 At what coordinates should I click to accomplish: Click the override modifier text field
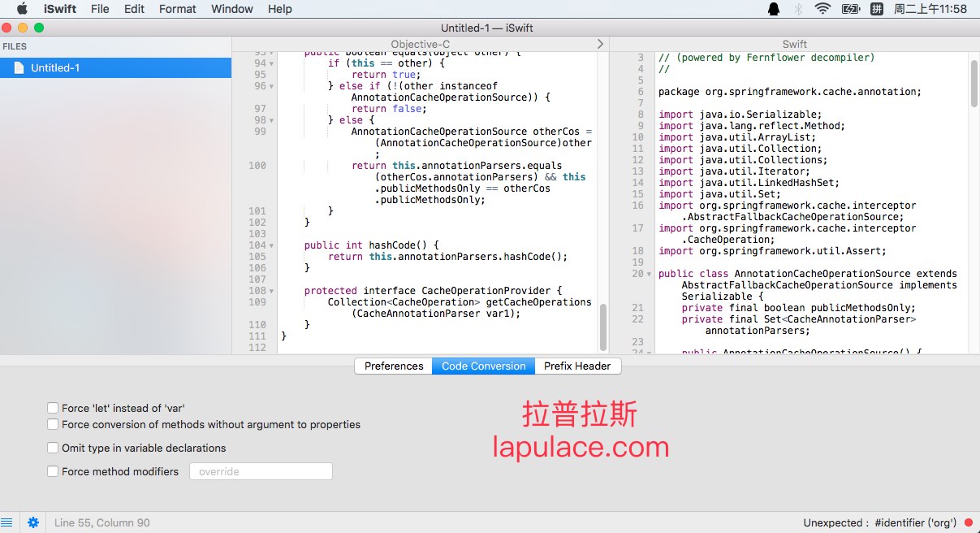(x=261, y=471)
